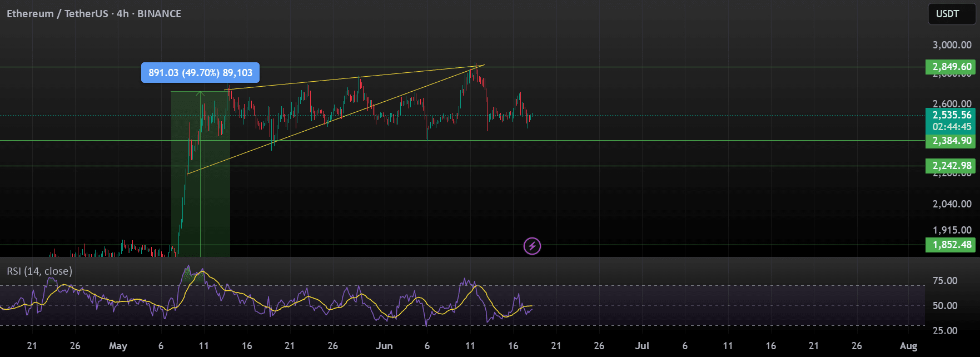Viewport: 980px width, 357px height.
Task: Click the 1,852.48 price level tag
Action: coord(952,245)
